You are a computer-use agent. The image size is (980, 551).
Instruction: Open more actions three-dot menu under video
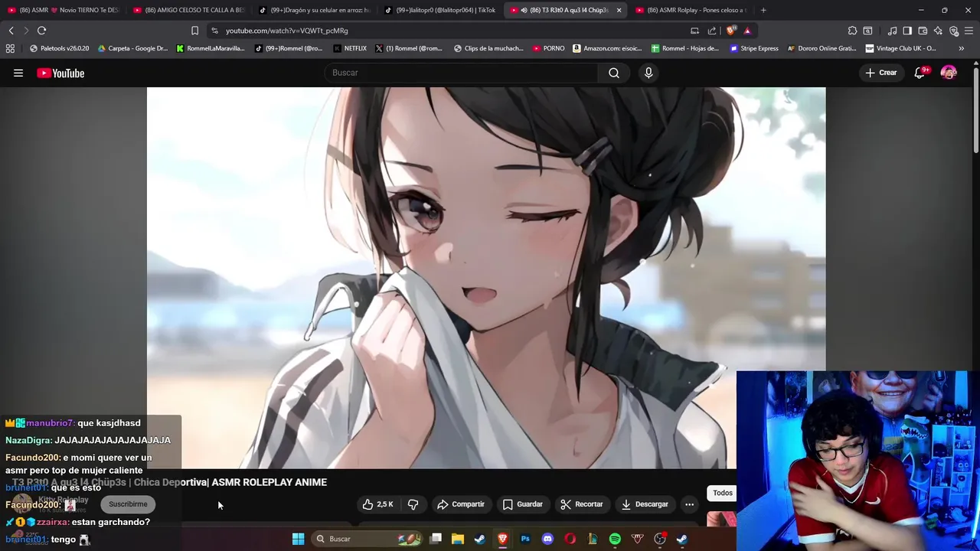click(689, 504)
